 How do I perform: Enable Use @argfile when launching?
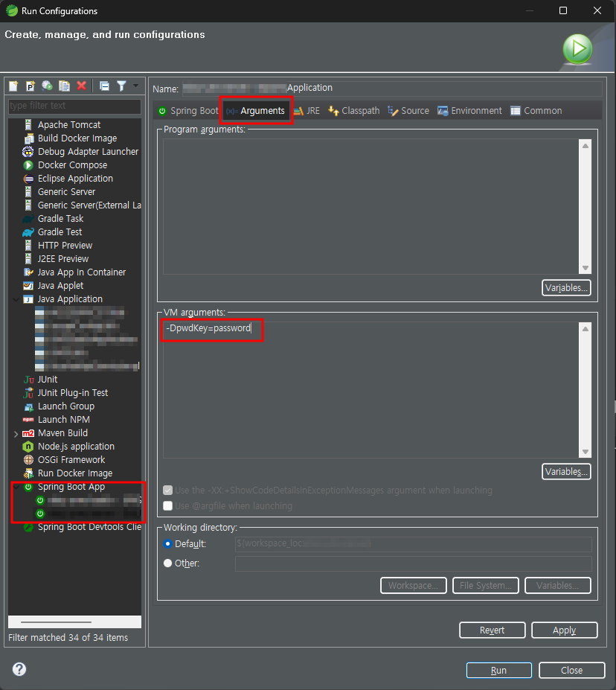(167, 506)
